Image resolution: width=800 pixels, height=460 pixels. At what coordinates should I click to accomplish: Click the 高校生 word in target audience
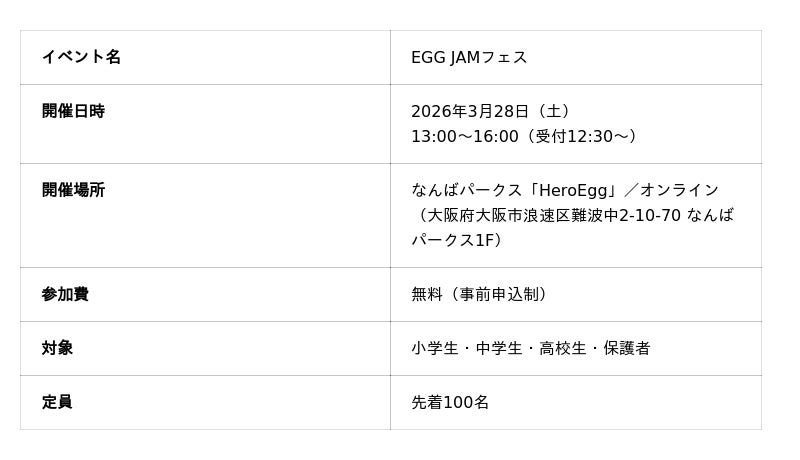coord(563,348)
